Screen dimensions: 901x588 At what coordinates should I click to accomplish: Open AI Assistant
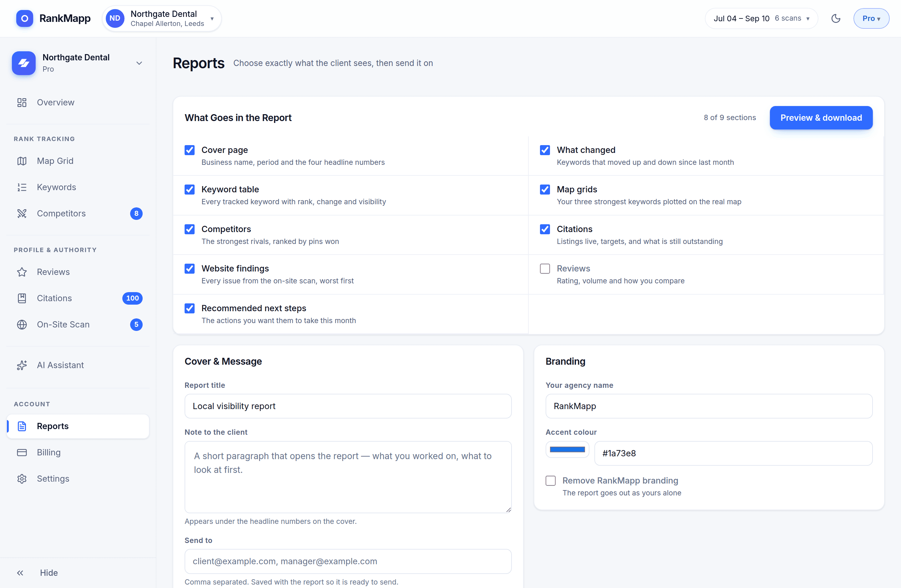tap(78, 365)
